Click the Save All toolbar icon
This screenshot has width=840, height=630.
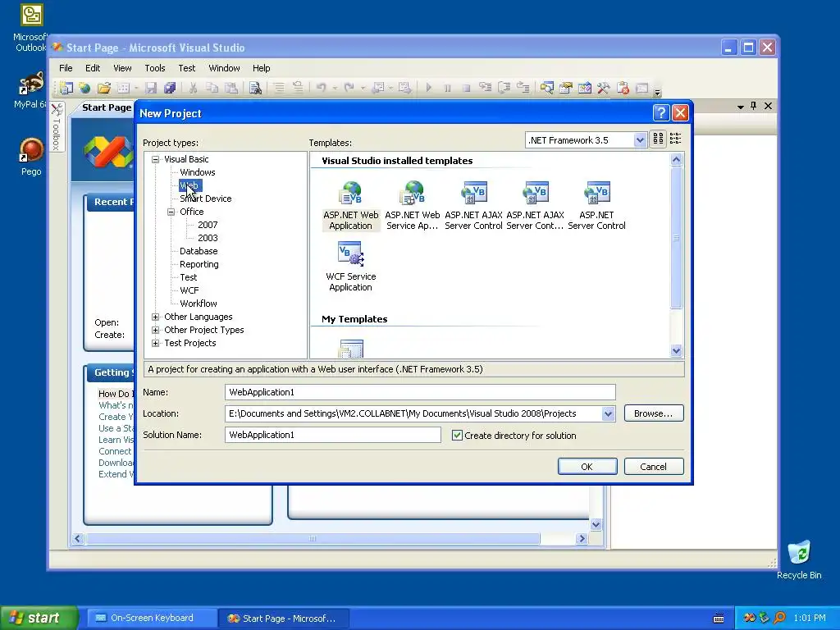coord(170,88)
